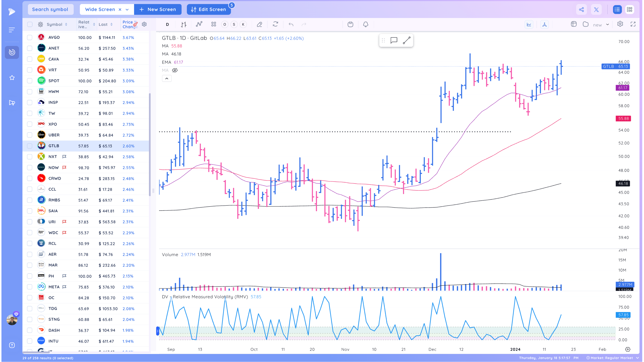
Task: Click the chart layout template icon
Action: coord(574,24)
